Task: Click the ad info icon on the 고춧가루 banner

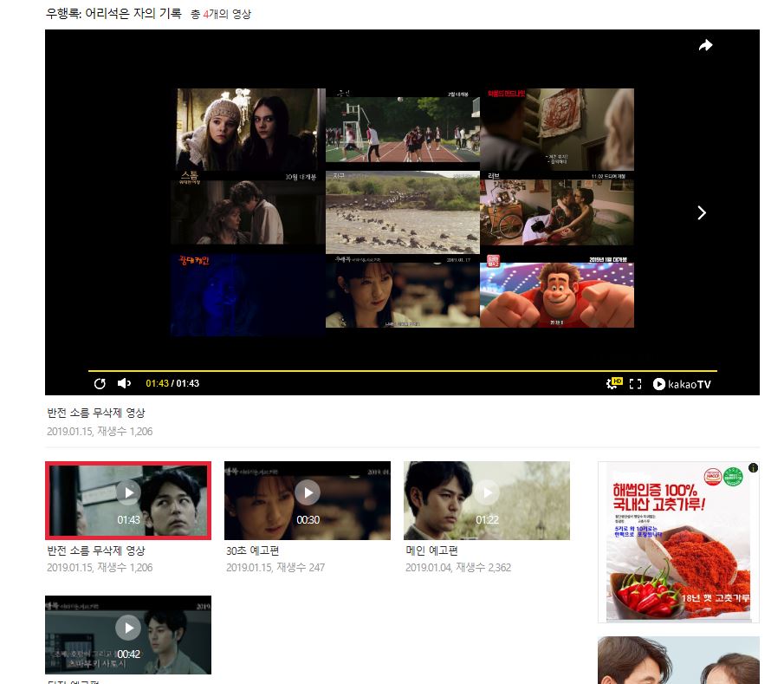Action: (753, 468)
